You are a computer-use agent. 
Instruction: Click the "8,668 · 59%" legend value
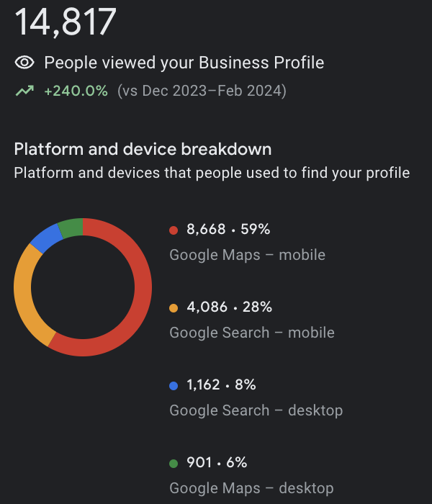tap(228, 230)
